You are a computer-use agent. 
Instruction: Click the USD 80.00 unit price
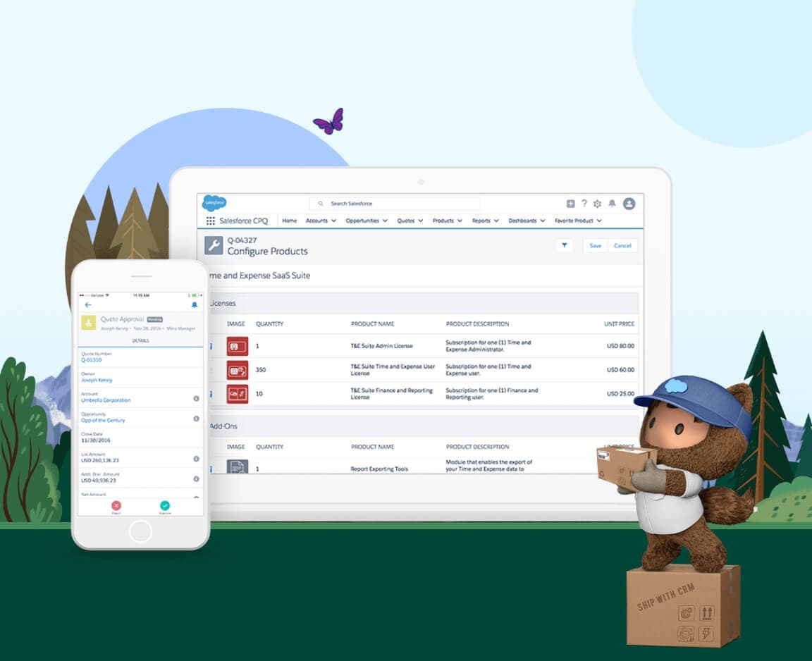click(620, 346)
